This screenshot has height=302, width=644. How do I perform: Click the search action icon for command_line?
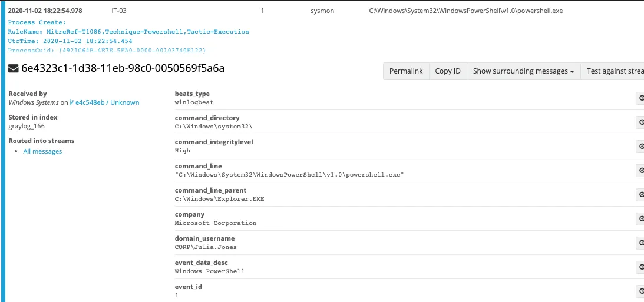point(640,171)
